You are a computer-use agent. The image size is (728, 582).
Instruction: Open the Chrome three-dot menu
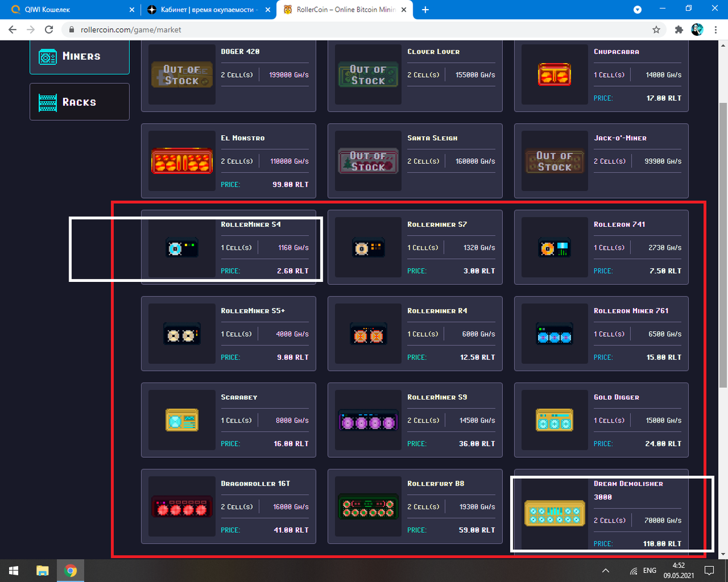click(x=716, y=28)
